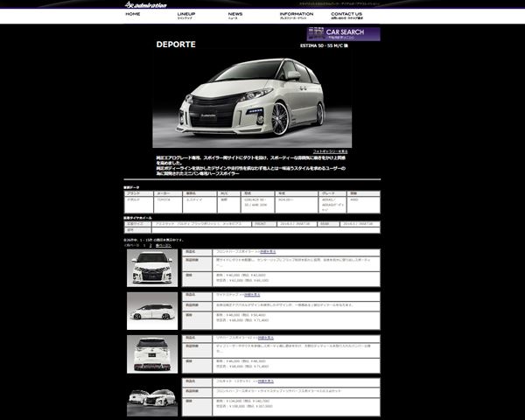Open the INFORMATION menu item
Viewport: 525px width, 420px height.
pos(297,15)
